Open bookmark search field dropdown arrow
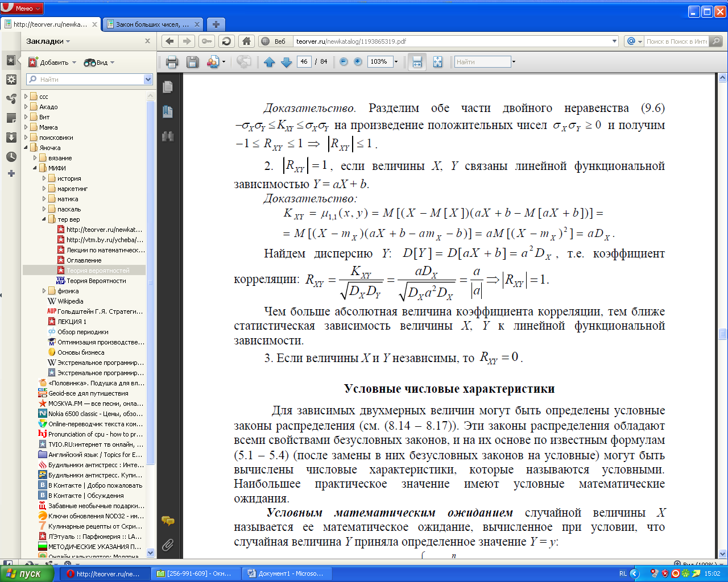The height and width of the screenshot is (582, 728). (x=148, y=80)
